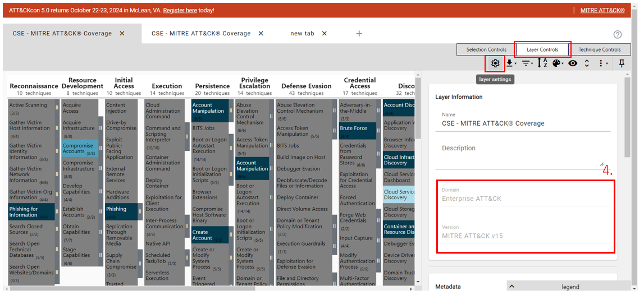The width and height of the screenshot is (644, 299).
Task: Open the Layer Controls tab
Action: coord(542,49)
